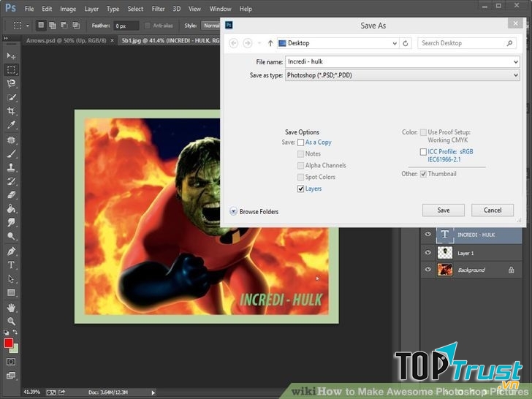Click the Save button
This screenshot has width=532, height=399.
(x=444, y=210)
